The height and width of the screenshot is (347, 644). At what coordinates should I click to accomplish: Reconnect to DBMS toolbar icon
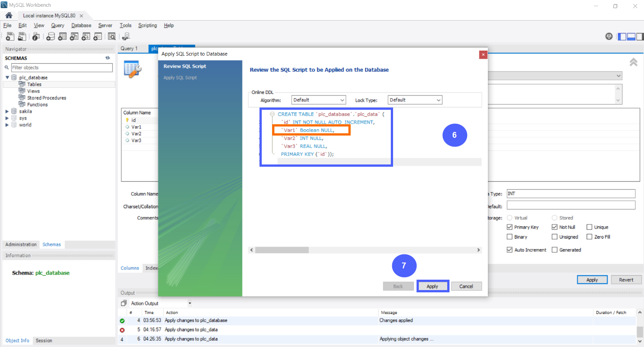(x=126, y=36)
